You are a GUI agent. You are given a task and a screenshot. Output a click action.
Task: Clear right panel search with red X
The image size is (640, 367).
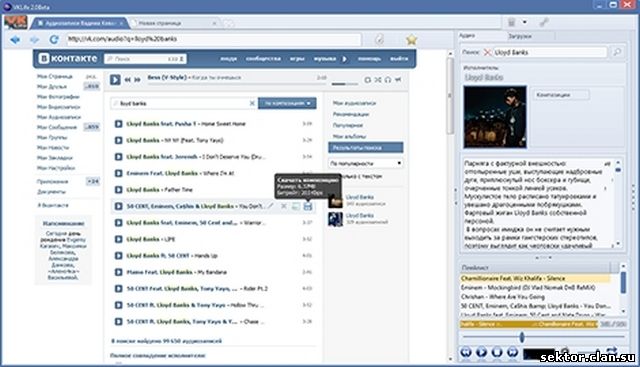(487, 52)
